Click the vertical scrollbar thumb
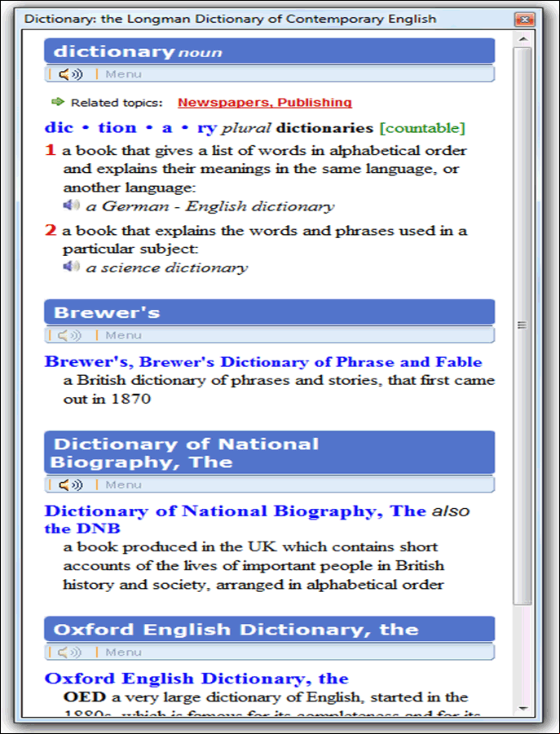Image resolution: width=560 pixels, height=734 pixels. 523,325
